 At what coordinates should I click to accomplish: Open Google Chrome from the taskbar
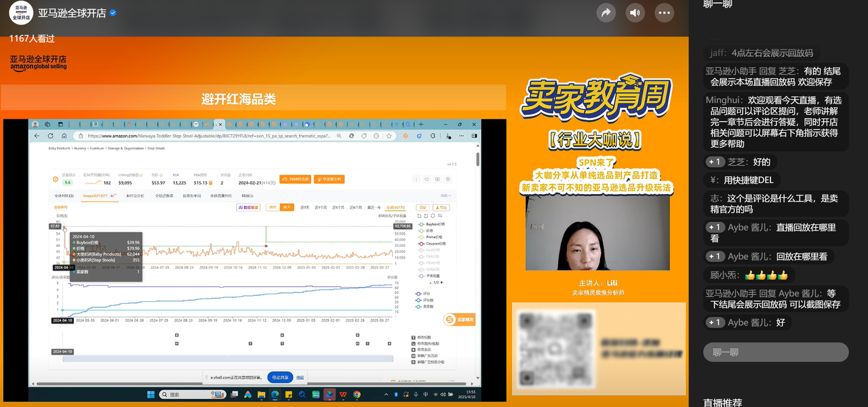pos(357,394)
